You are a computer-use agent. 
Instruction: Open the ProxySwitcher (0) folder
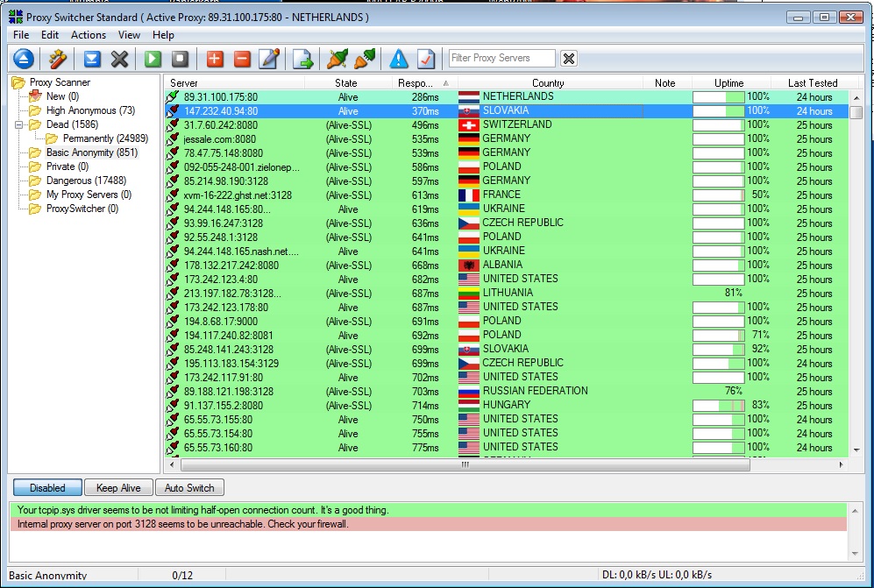(82, 209)
